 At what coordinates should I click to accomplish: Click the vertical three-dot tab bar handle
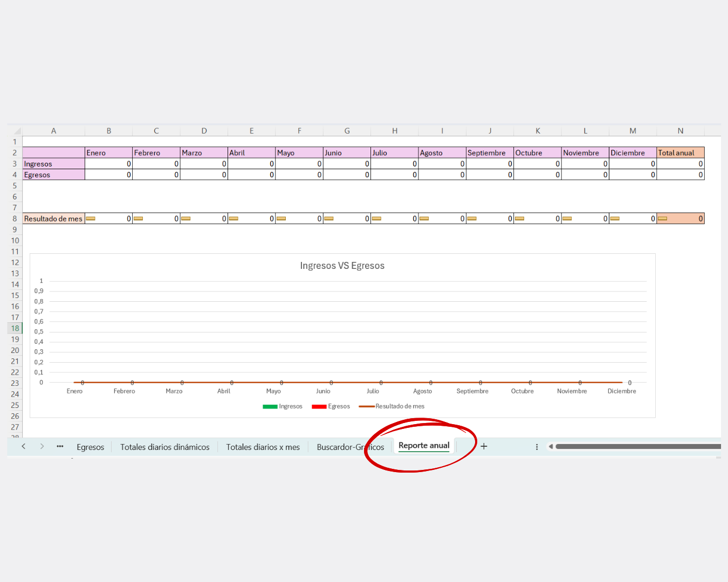[x=537, y=447]
